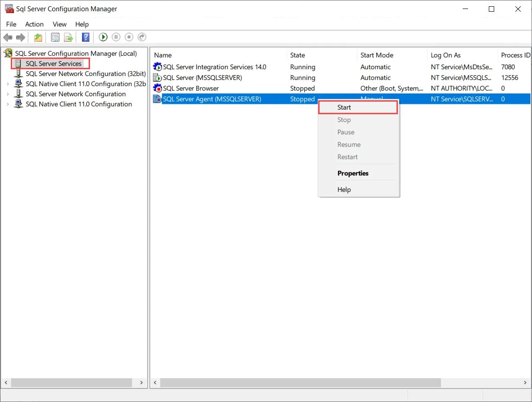Sort by the State column header
Viewport: 532px width, 402px height.
322,55
